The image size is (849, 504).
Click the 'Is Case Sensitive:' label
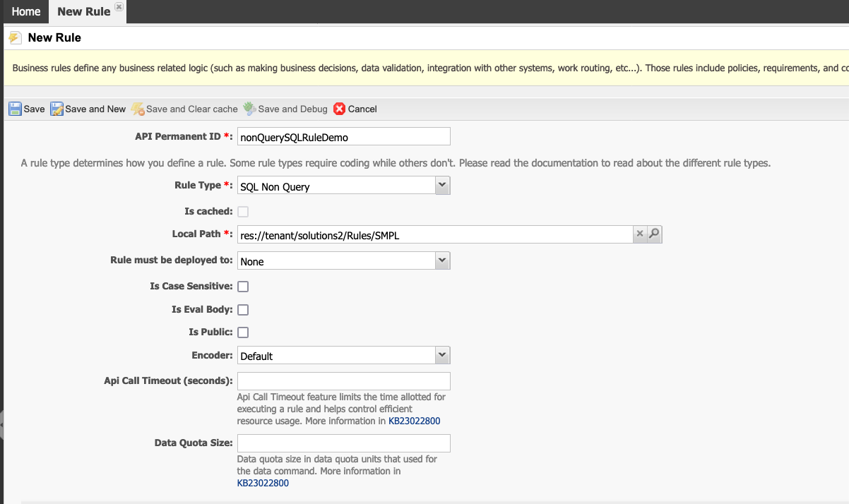(x=191, y=286)
